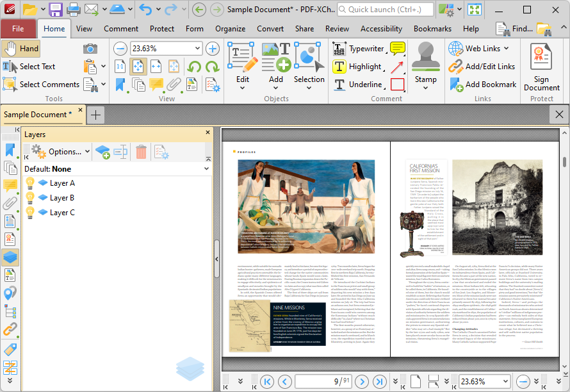Viewport: 570px width, 392px height.
Task: Click the Sticky Note comment icon
Action: 397,49
